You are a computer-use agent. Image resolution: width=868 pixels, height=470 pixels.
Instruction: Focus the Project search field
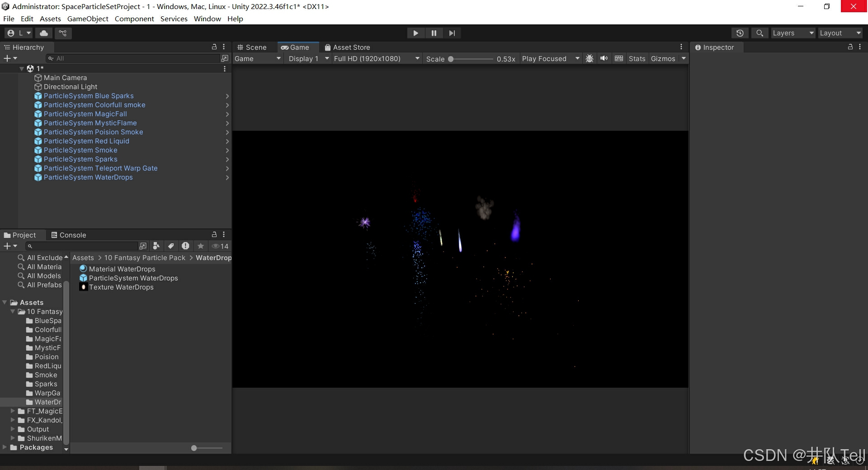81,246
